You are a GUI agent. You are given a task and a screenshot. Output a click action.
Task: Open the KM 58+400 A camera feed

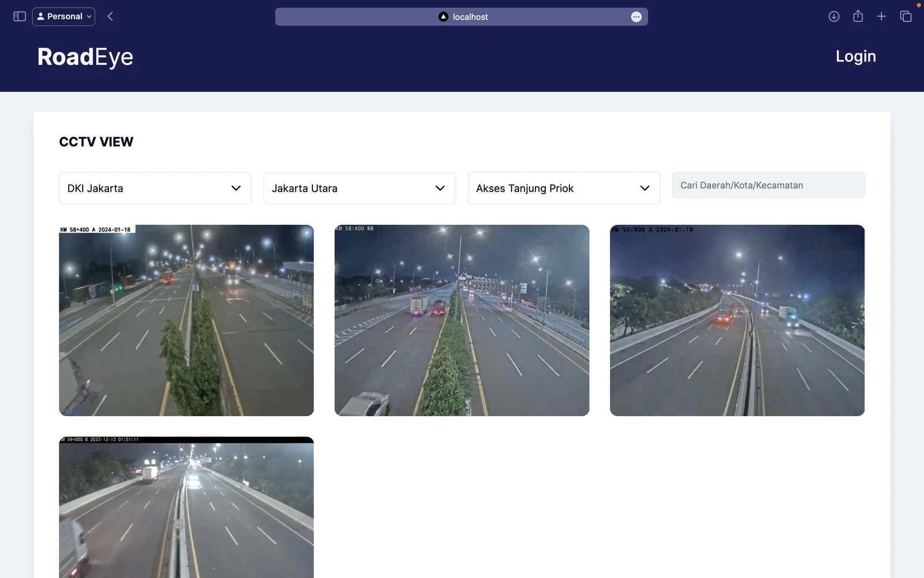187,320
